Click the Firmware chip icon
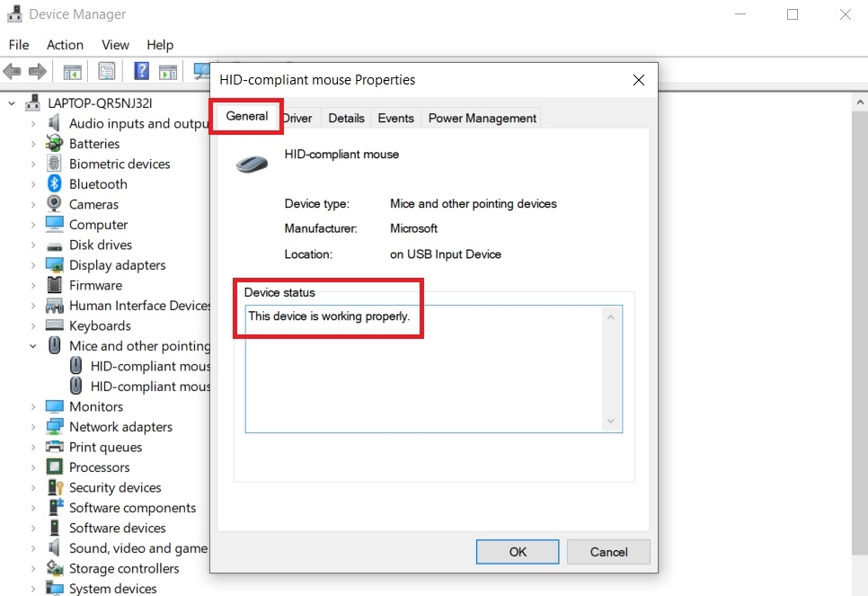The height and width of the screenshot is (596, 868). click(54, 285)
